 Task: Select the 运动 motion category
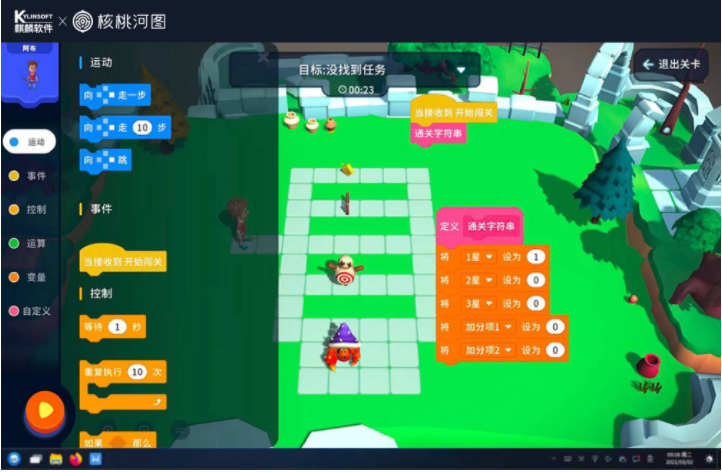(x=29, y=142)
